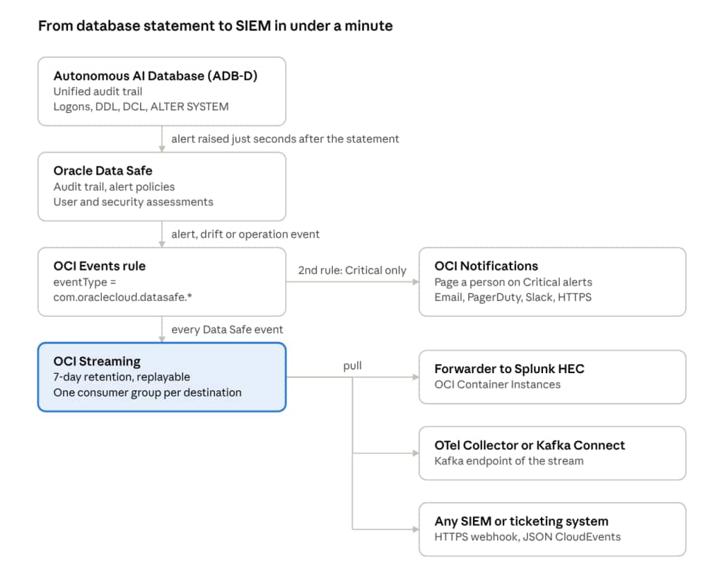This screenshot has width=724, height=588.
Task: Click 'HTTPS webhook, JSON CloudEvents' text
Action: coord(527,537)
